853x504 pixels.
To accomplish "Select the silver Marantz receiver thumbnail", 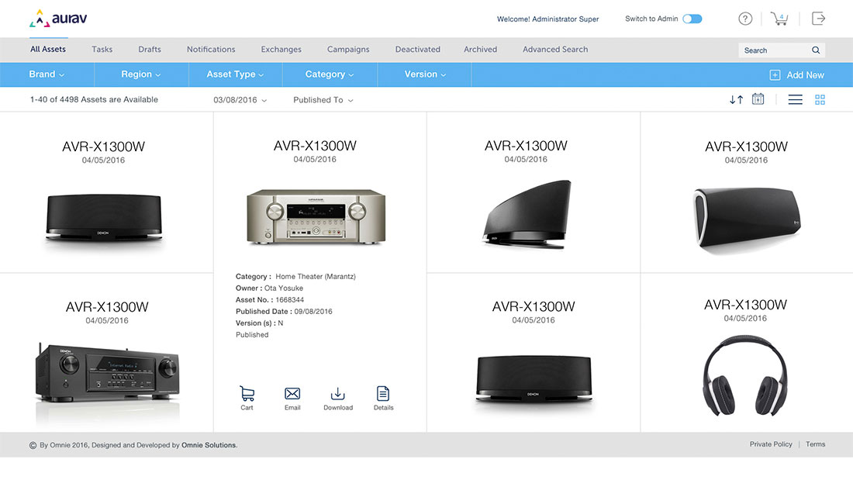I will [x=316, y=216].
